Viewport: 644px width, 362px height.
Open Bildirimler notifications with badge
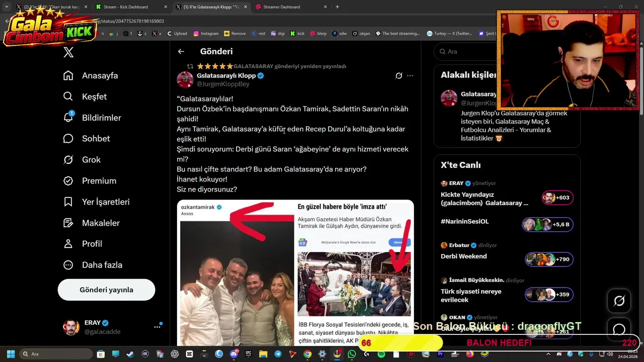(x=92, y=118)
